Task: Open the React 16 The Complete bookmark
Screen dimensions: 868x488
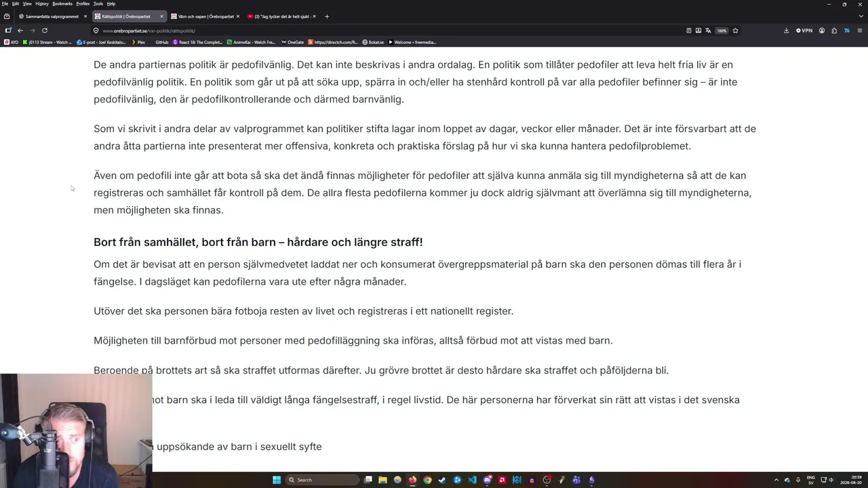Action: [198, 42]
